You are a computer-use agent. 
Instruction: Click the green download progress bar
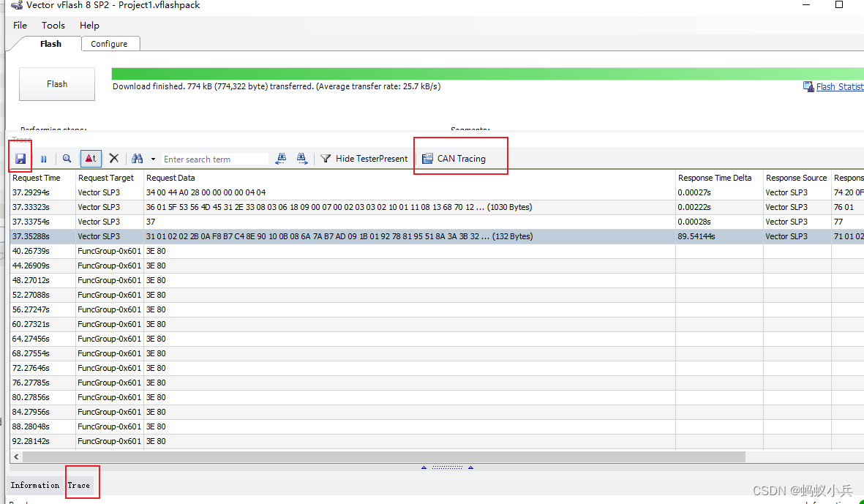tap(487, 74)
